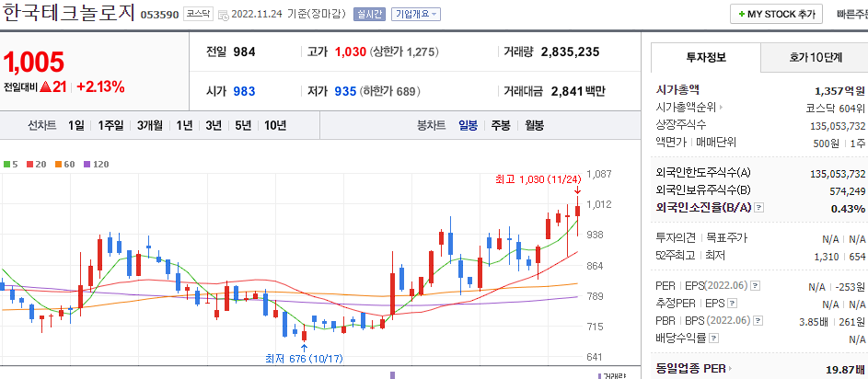This screenshot has height=379, width=868.
Task: Click the 목표주가 label
Action: click(727, 238)
